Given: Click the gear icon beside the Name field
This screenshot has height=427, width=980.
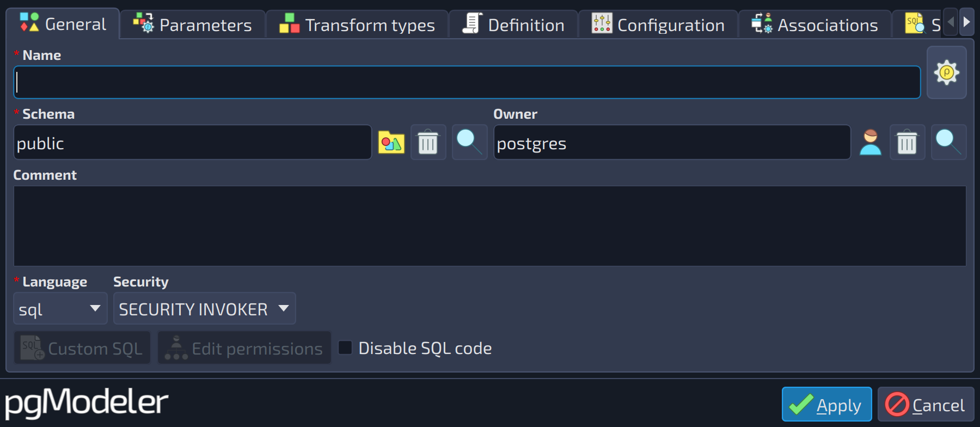Looking at the screenshot, I should pyautogui.click(x=946, y=72).
